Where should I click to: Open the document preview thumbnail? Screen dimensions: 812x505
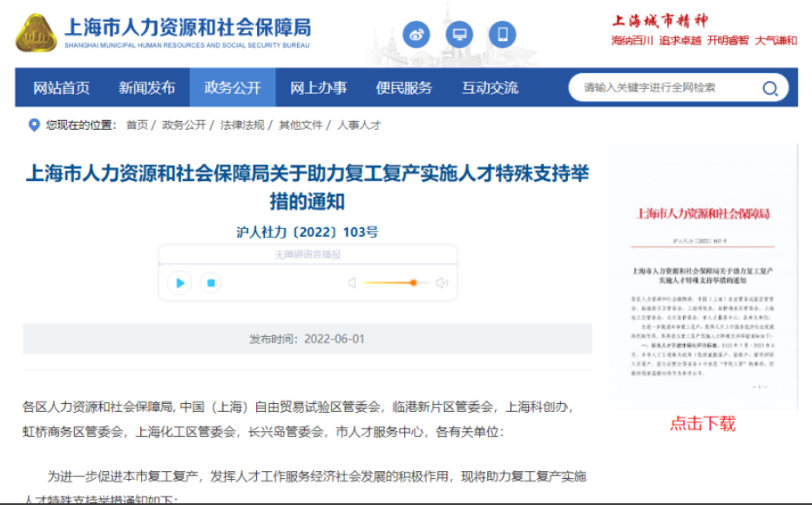coord(702,279)
